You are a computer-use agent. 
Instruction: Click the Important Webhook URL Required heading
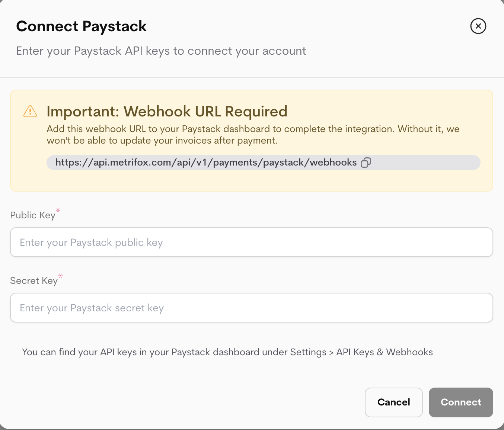tap(167, 111)
